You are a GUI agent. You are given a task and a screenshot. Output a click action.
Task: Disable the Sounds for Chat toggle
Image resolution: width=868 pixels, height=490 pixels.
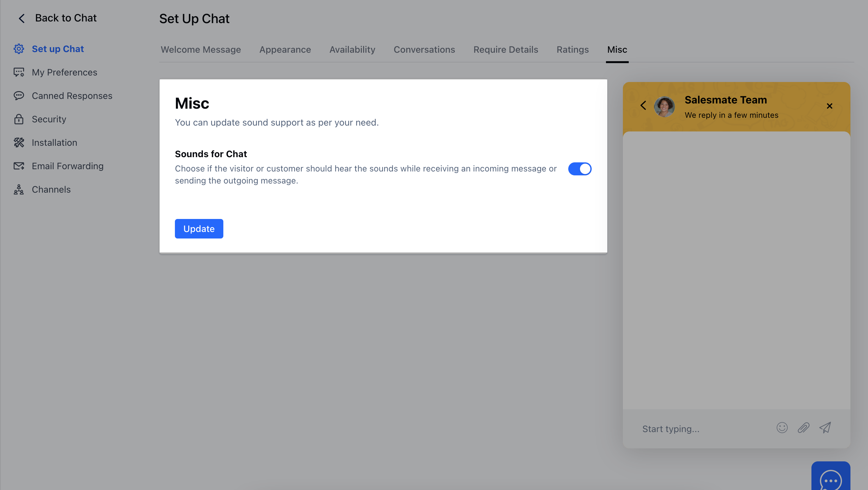[579, 169]
